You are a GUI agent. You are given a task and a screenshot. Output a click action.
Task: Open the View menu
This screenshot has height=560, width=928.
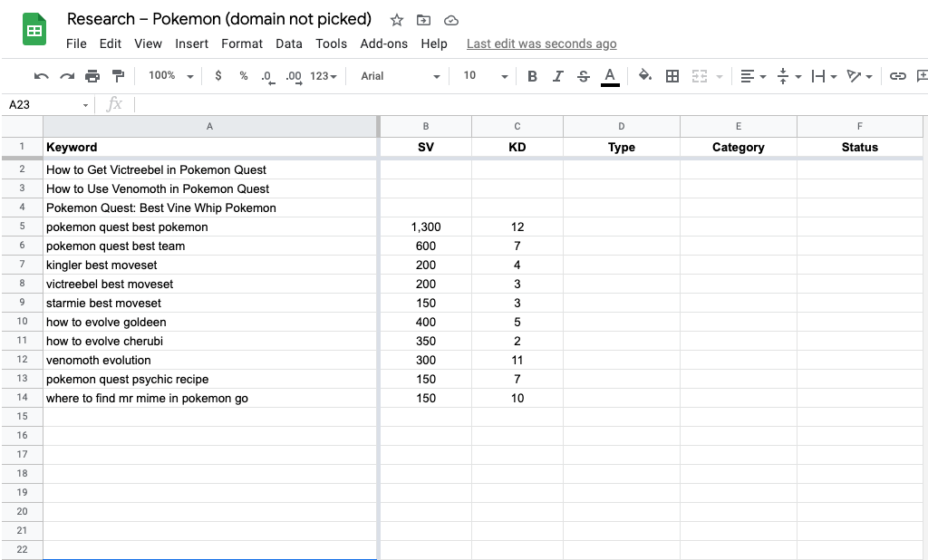[148, 43]
